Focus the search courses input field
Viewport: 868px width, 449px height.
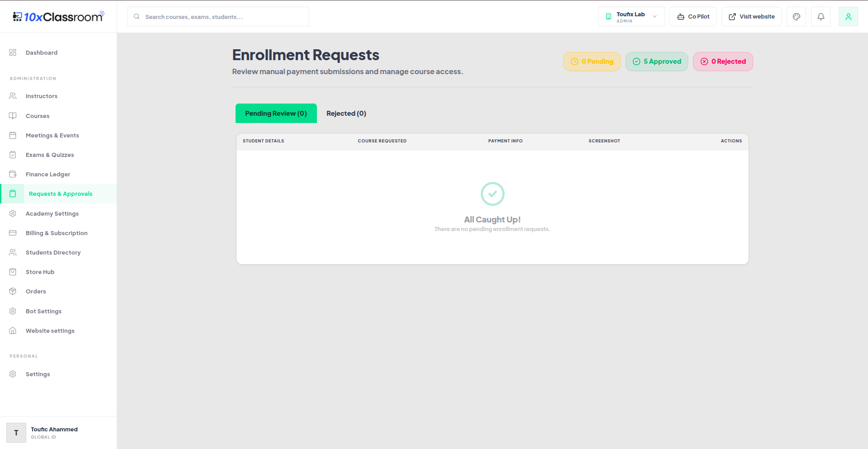pyautogui.click(x=218, y=17)
